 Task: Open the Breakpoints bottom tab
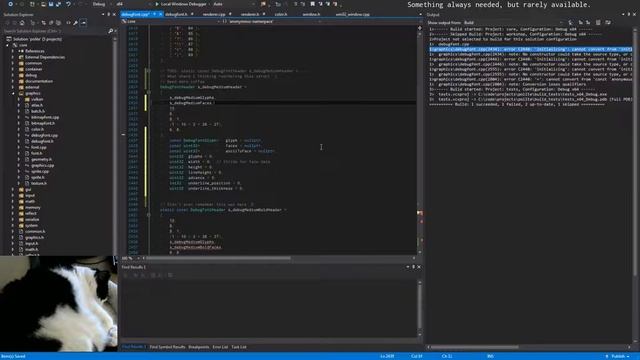click(199, 347)
